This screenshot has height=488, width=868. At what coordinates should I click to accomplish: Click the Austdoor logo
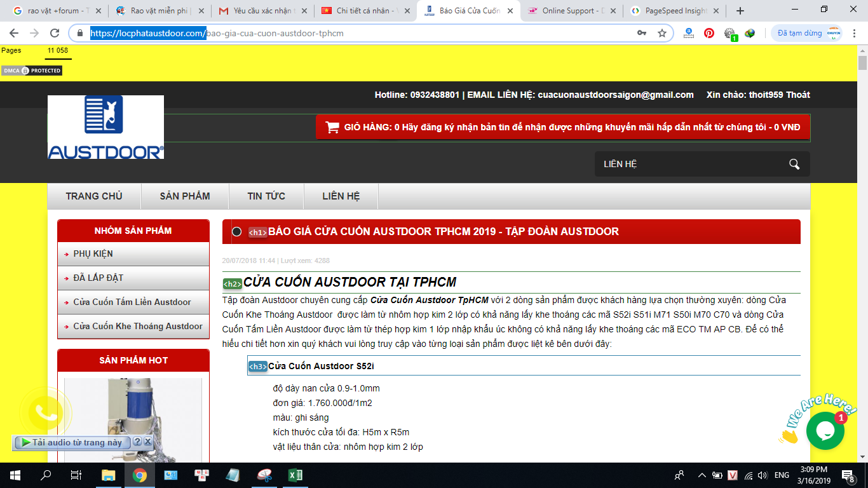coord(105,127)
